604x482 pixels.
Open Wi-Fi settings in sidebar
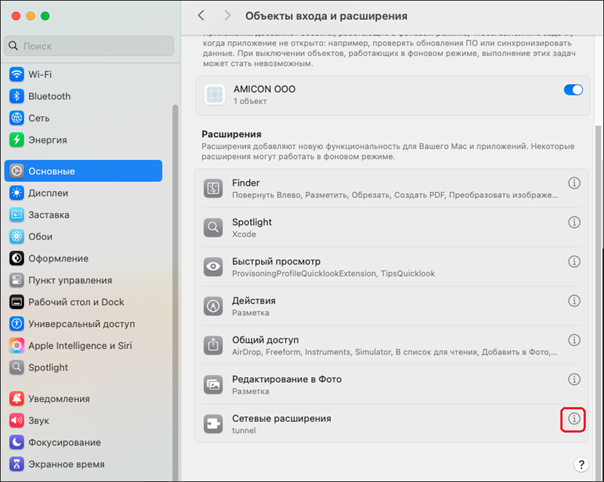pyautogui.click(x=40, y=74)
